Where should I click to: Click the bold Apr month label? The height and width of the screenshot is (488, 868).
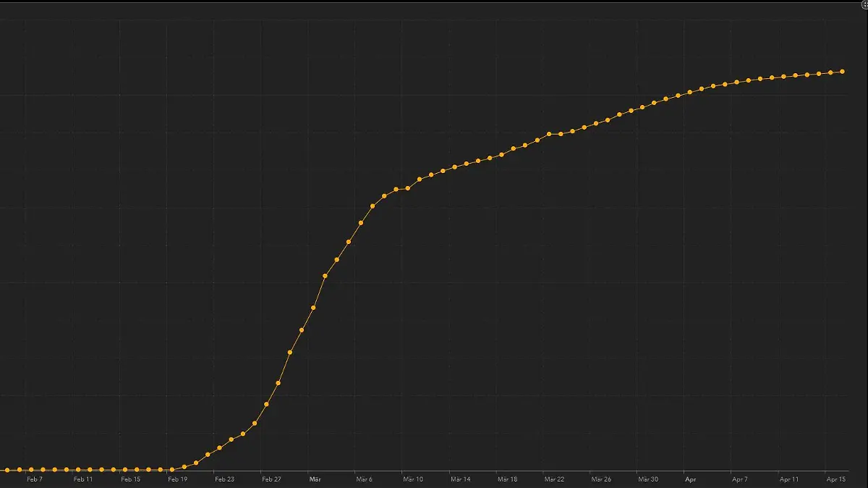coord(691,479)
